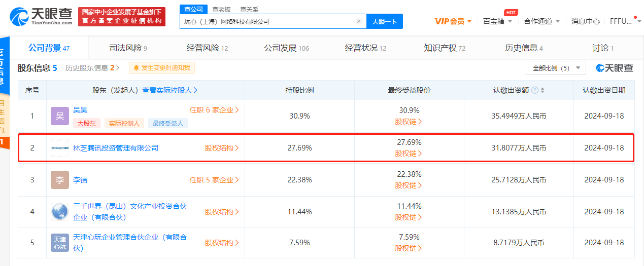This screenshot has height=266, width=644.
Task: Switch to the 公司发展 tab
Action: pyautogui.click(x=286, y=48)
